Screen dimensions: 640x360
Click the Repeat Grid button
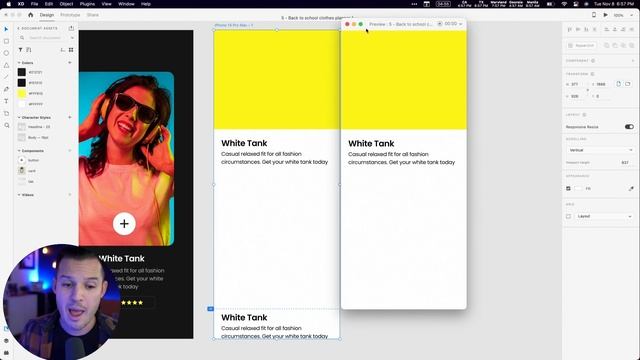tap(582, 46)
